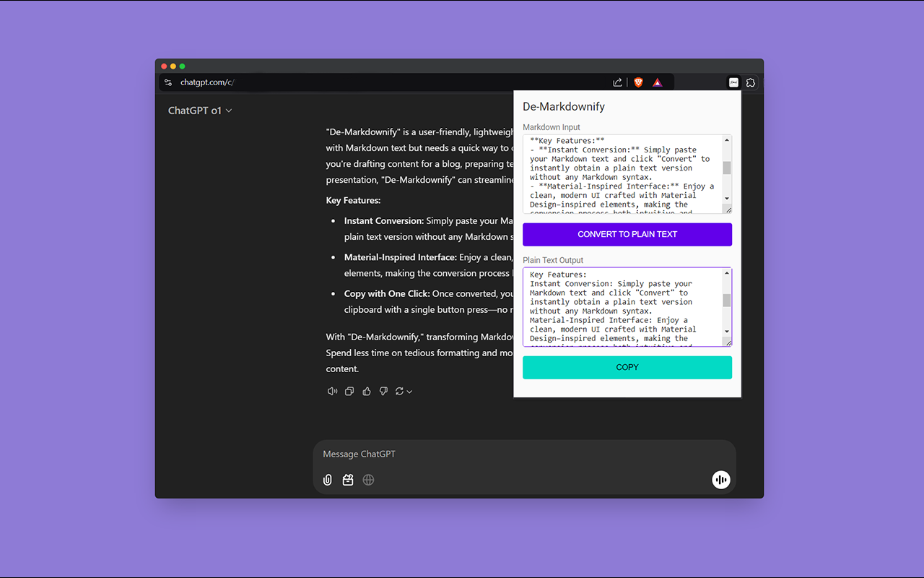Click Markdown Input scrollbar up arrow

[x=727, y=139]
